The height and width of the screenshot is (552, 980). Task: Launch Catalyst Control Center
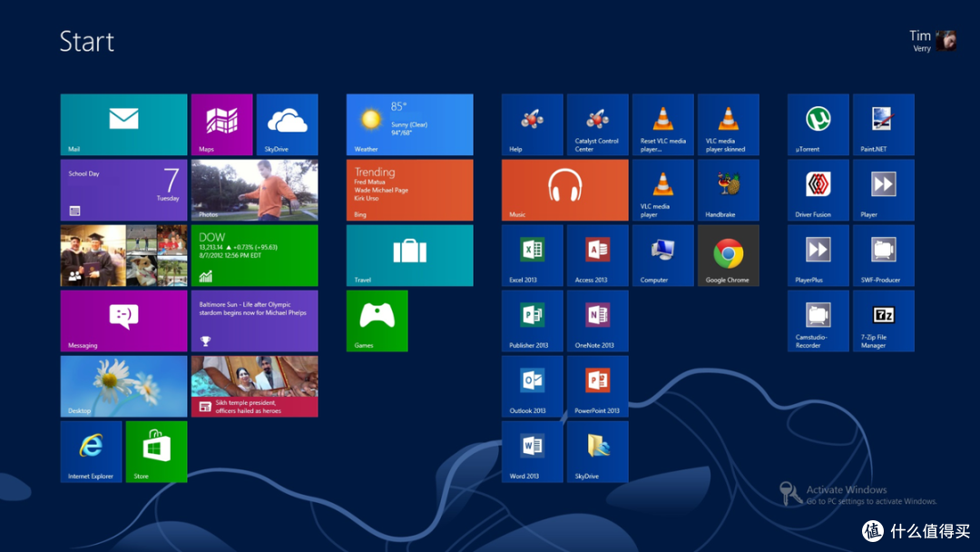[x=597, y=124]
